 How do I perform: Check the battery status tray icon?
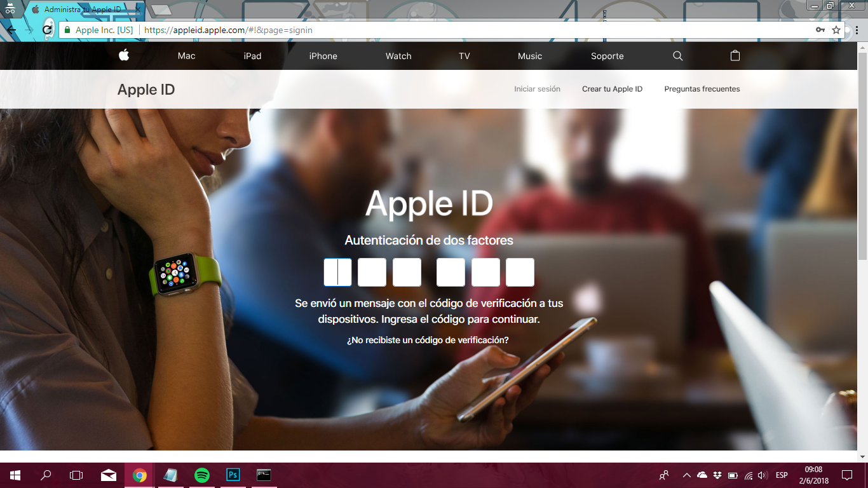point(733,475)
